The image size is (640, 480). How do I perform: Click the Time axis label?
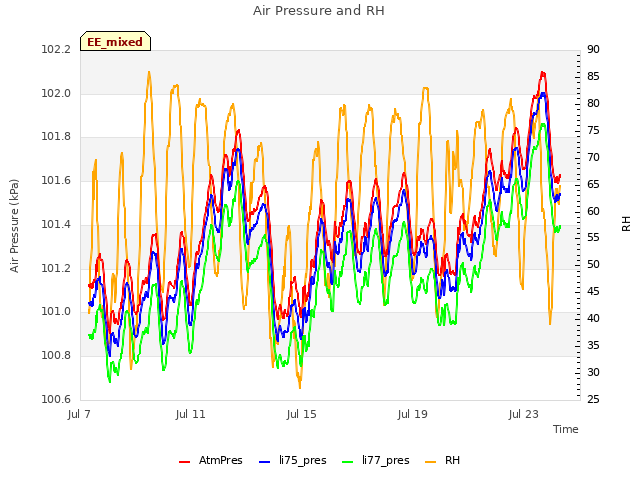click(566, 429)
